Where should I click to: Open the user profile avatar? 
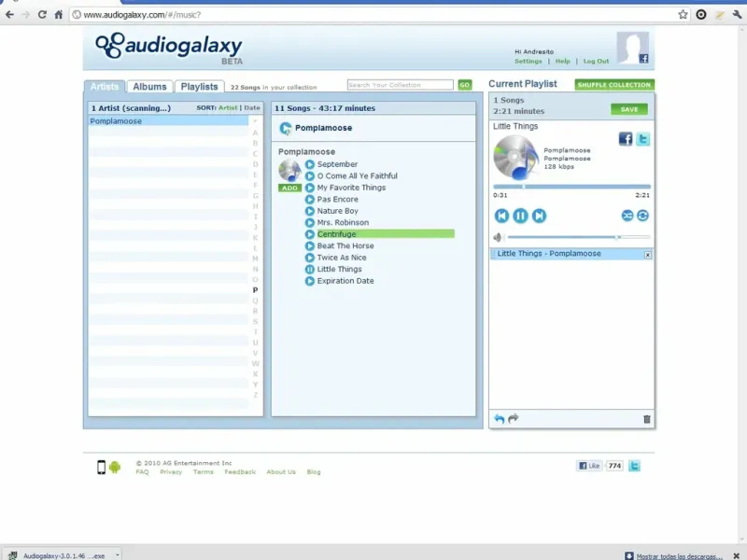pos(633,48)
